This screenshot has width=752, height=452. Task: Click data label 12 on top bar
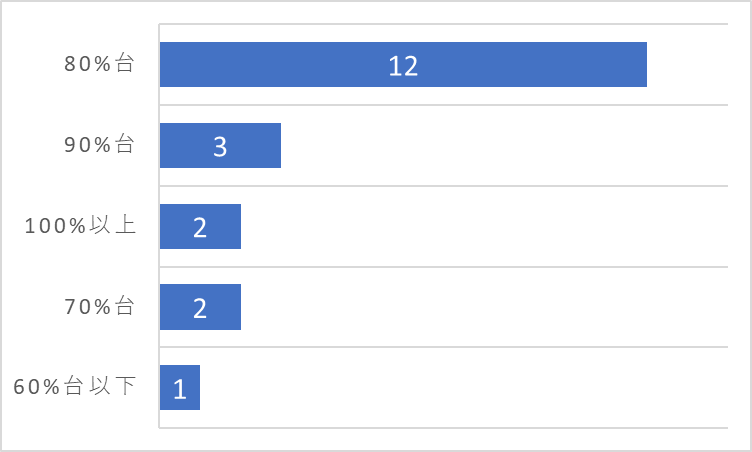(403, 66)
